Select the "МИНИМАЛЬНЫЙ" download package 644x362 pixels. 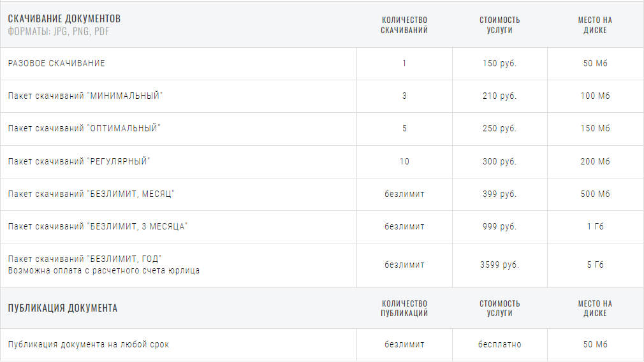[85, 96]
